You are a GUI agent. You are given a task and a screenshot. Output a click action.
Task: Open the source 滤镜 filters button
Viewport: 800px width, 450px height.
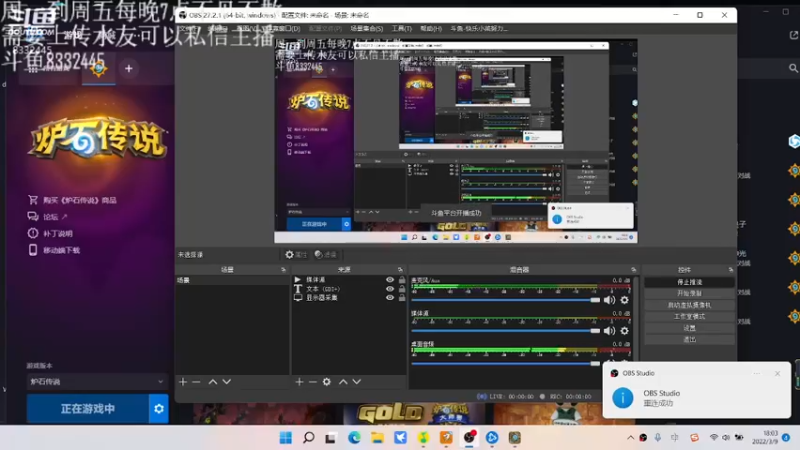tap(326, 255)
